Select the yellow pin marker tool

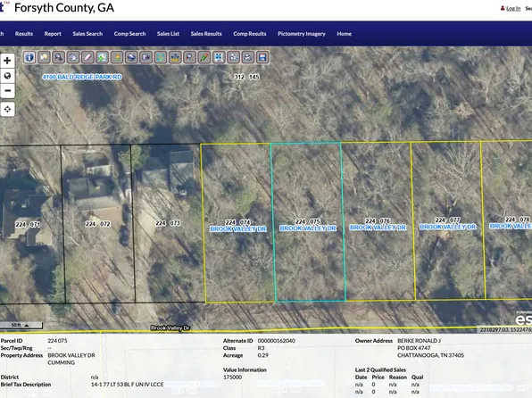[117, 57]
